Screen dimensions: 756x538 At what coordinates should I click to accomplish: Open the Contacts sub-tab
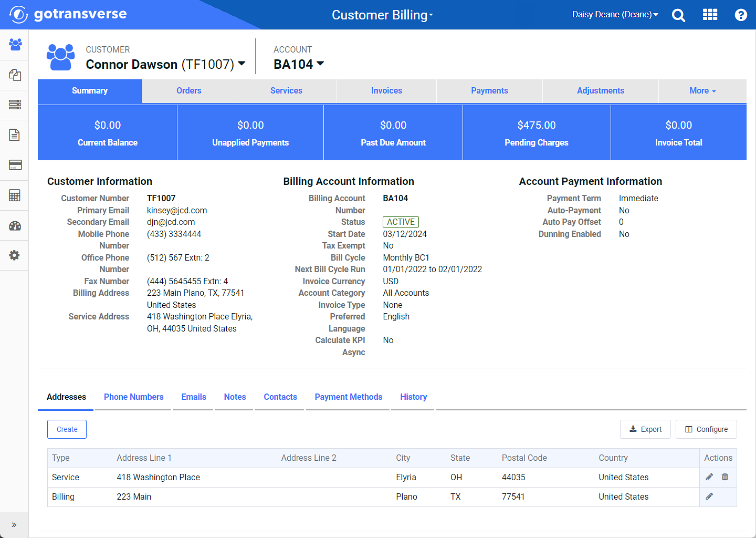[280, 397]
